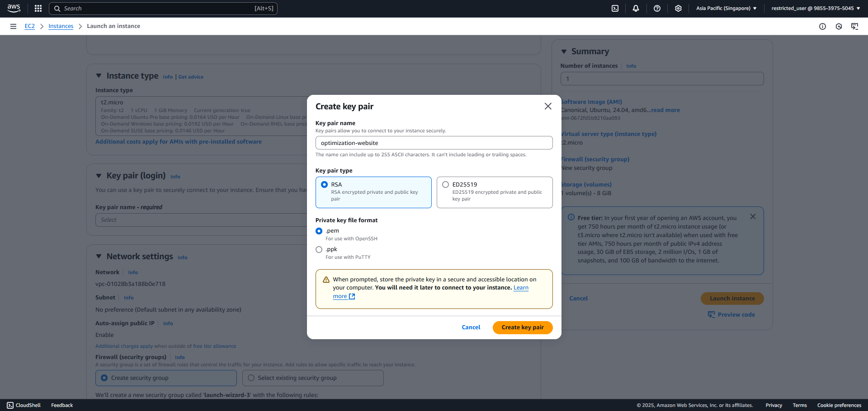
Task: Click the clock history icon in breadcrumb bar
Action: pyautogui.click(x=839, y=26)
